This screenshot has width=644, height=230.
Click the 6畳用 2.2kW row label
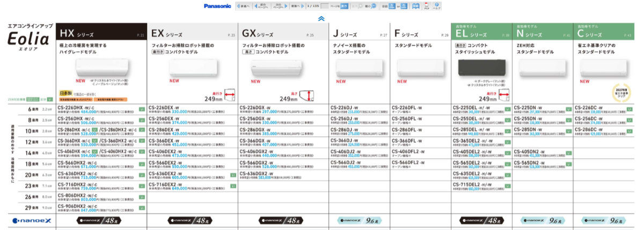point(40,109)
